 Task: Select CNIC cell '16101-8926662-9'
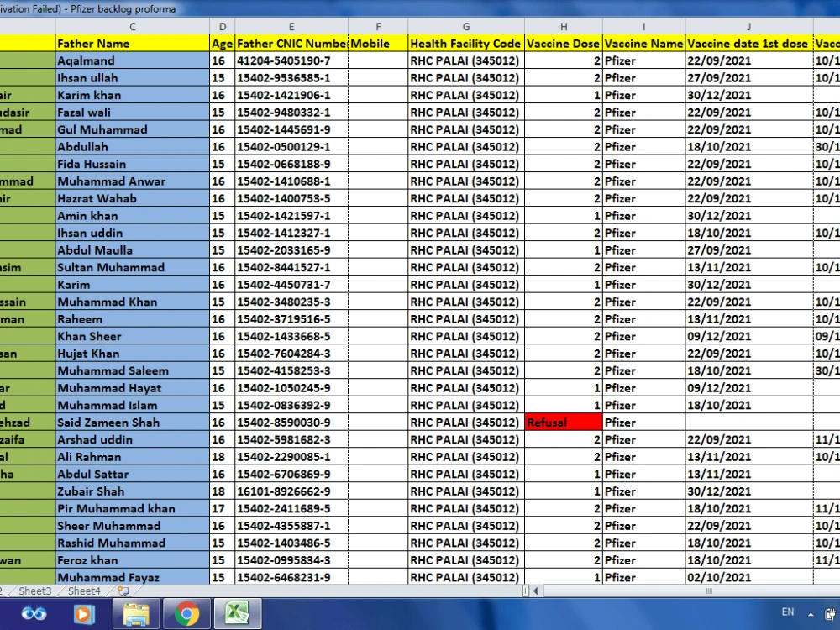point(291,491)
